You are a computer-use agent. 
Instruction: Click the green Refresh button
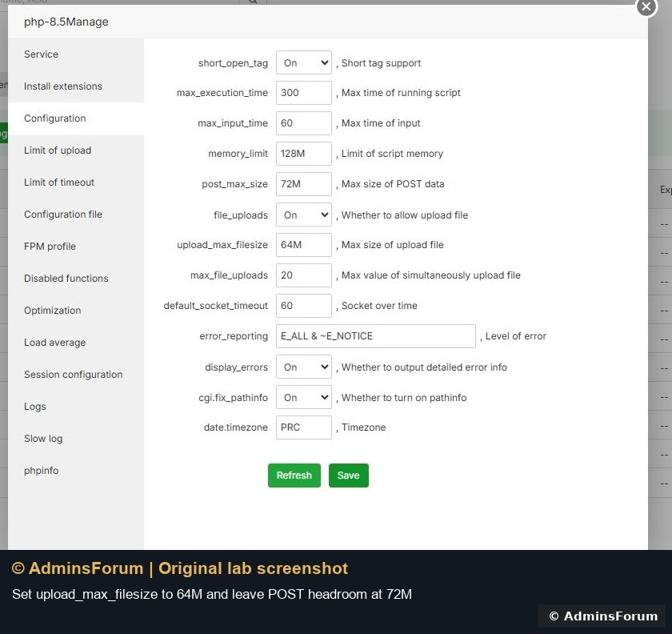coord(294,475)
